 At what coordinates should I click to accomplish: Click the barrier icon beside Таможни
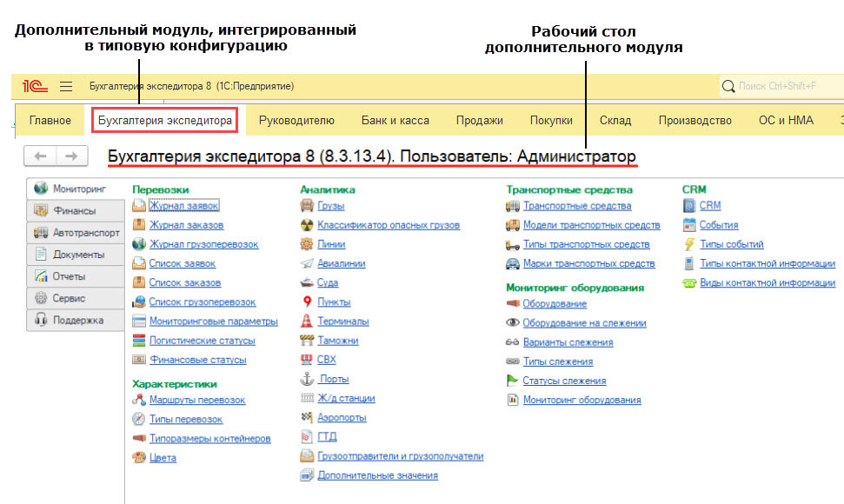[307, 341]
